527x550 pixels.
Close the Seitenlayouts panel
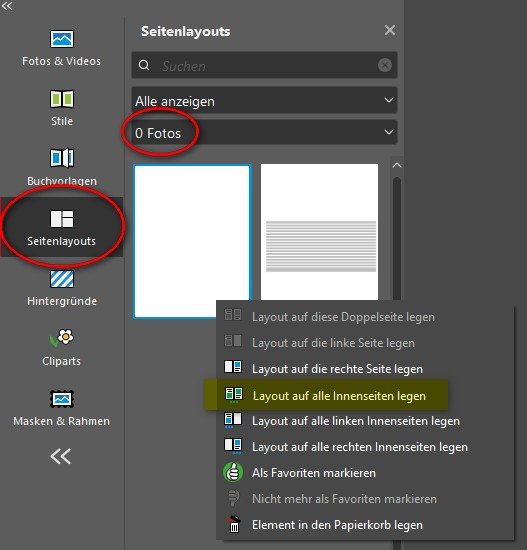pos(390,30)
